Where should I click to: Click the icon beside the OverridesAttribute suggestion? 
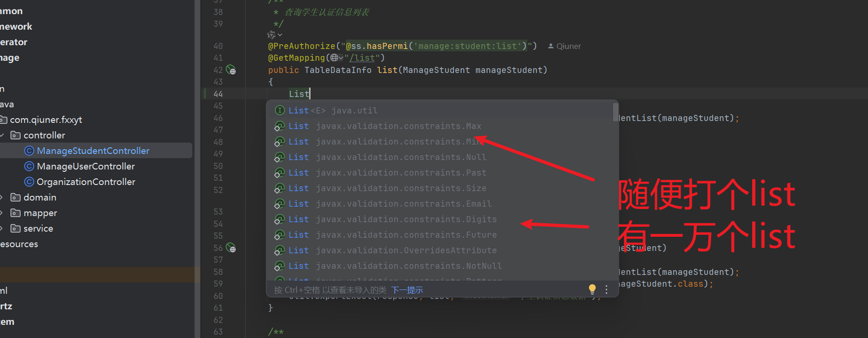coord(279,250)
